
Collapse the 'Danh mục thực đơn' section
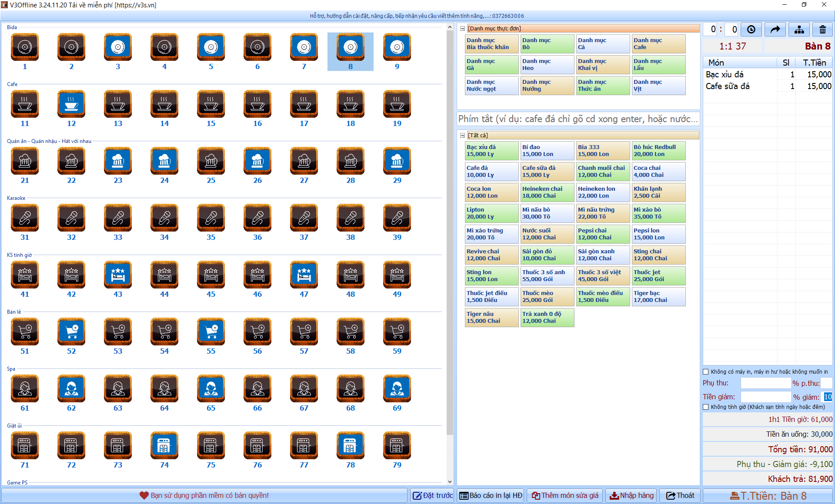(x=462, y=29)
